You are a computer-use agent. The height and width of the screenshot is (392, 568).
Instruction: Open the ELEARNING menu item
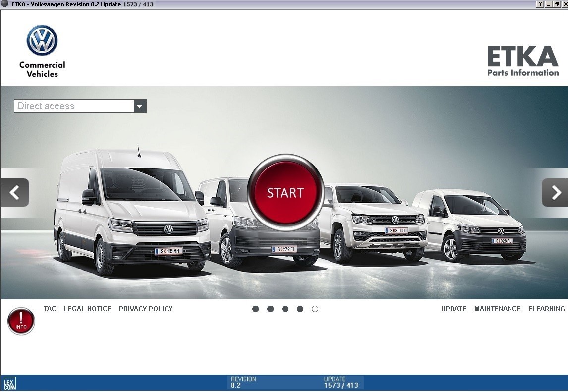(x=546, y=309)
